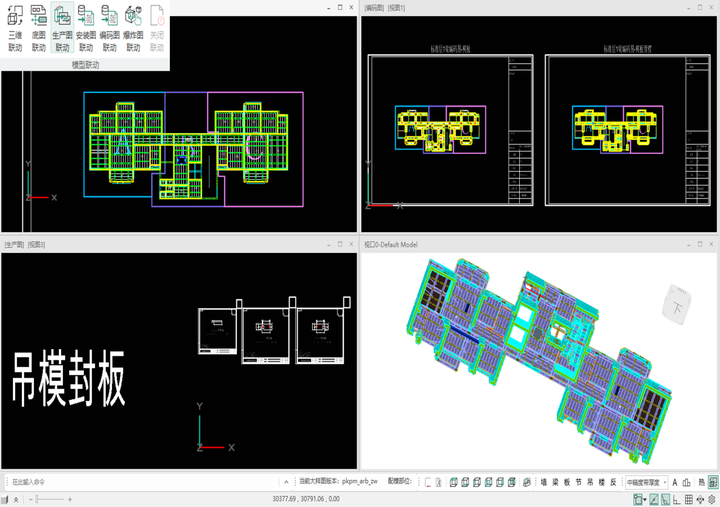Click the 吊 element filter button

coord(590,482)
